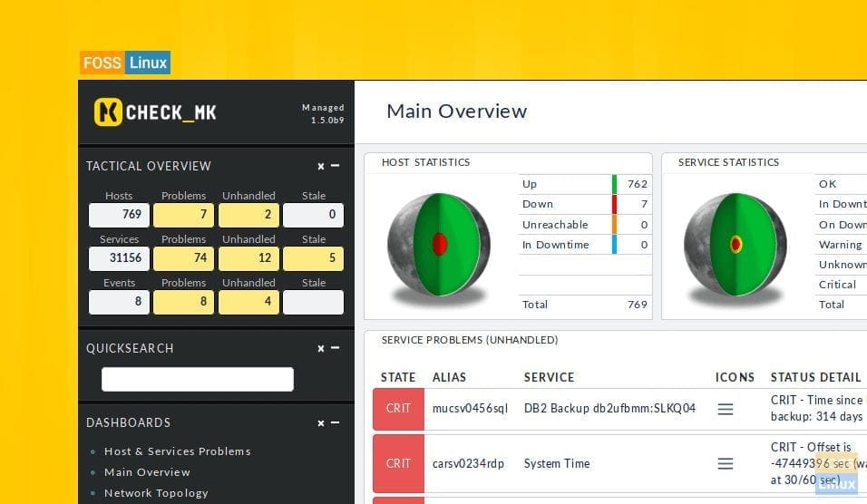Open Main Overview dashboard link

pyautogui.click(x=147, y=472)
